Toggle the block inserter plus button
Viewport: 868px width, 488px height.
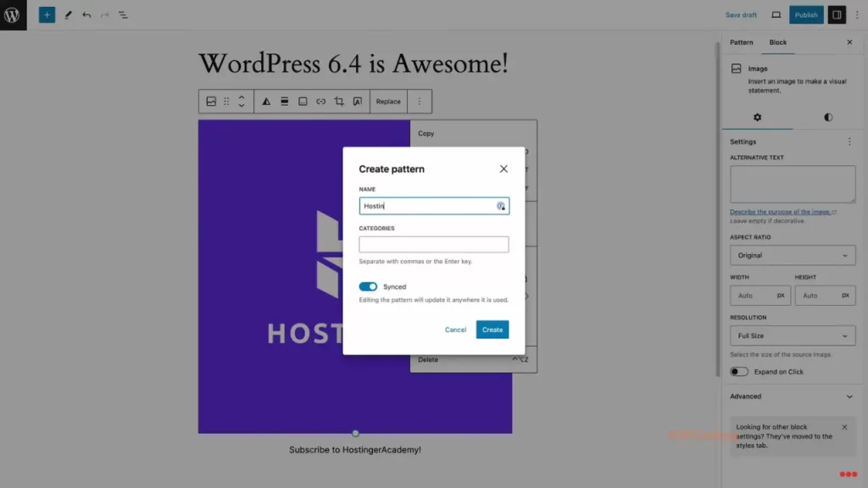(x=47, y=15)
